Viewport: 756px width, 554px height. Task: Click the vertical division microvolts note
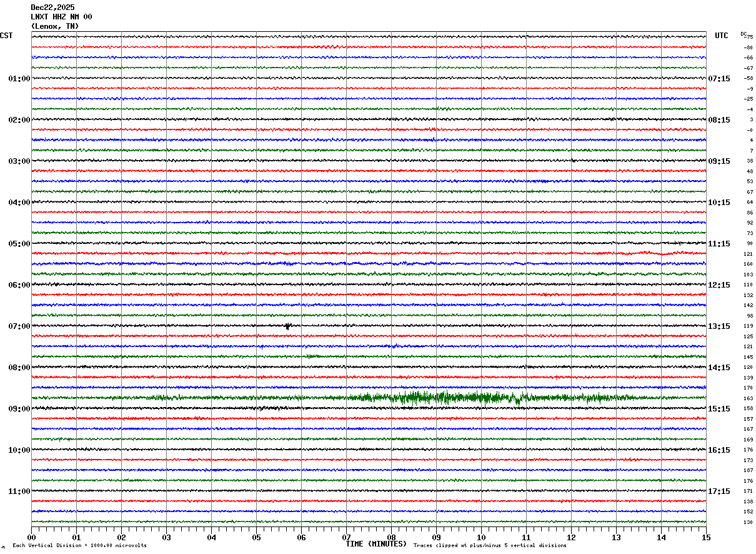click(79, 546)
